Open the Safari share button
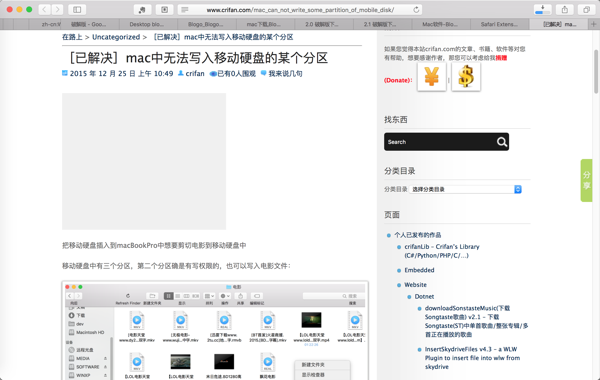Image resolution: width=600 pixels, height=380 pixels. point(565,10)
